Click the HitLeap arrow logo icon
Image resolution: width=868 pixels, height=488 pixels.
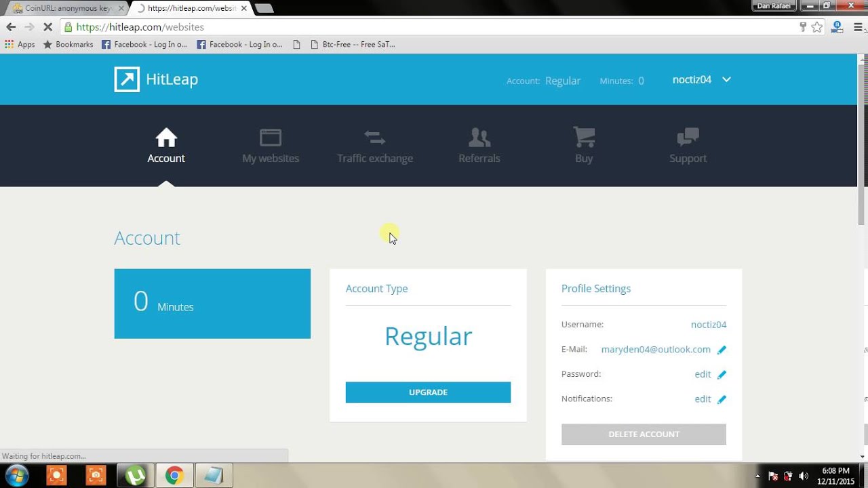[x=127, y=79]
